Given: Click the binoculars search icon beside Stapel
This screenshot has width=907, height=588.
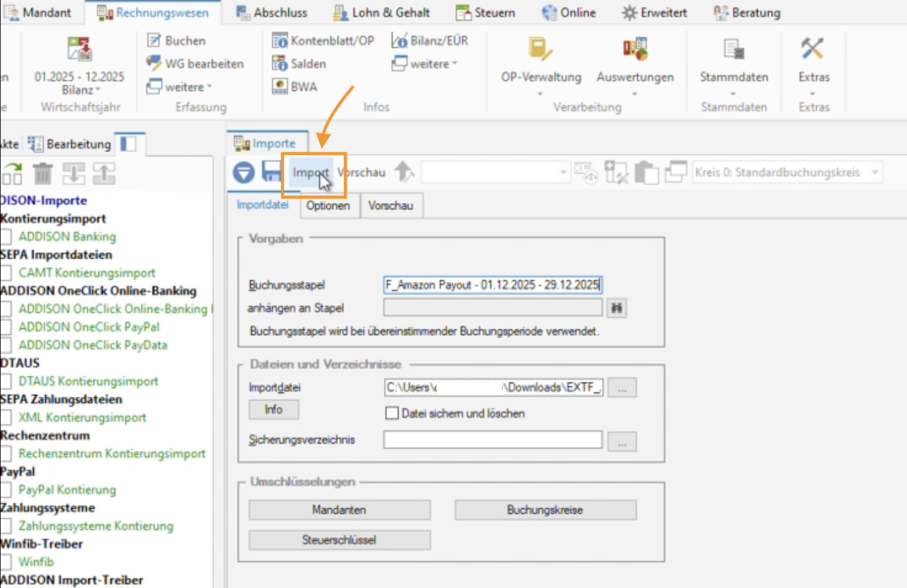Looking at the screenshot, I should coord(617,308).
